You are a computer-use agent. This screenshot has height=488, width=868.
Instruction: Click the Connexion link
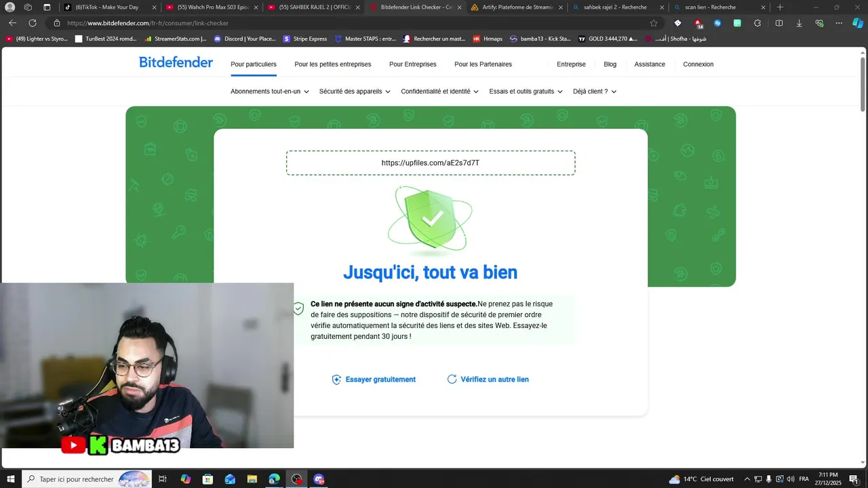coord(698,64)
